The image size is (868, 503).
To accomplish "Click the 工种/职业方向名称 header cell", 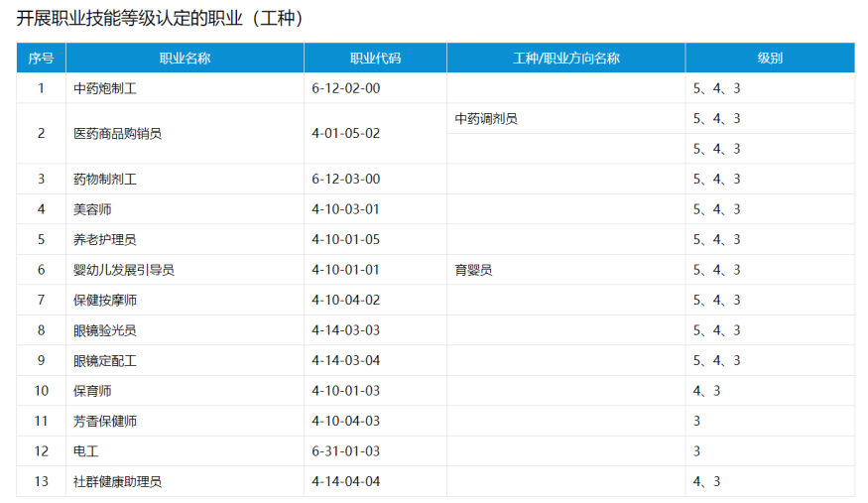I will click(x=565, y=59).
